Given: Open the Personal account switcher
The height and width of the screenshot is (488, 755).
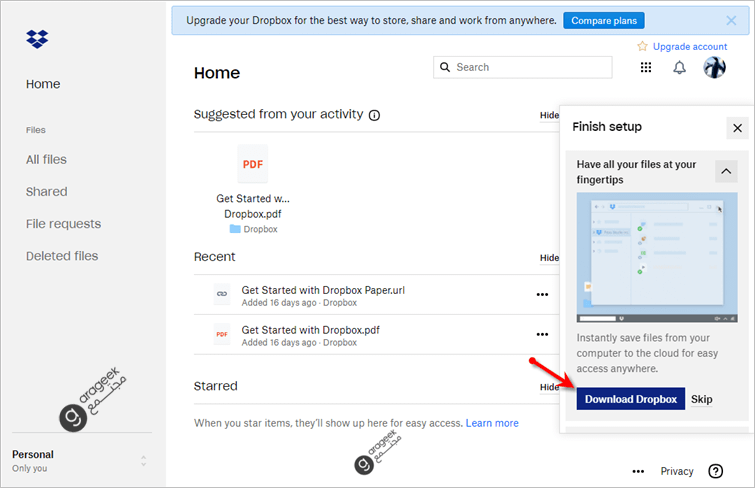Looking at the screenshot, I should tap(82, 461).
